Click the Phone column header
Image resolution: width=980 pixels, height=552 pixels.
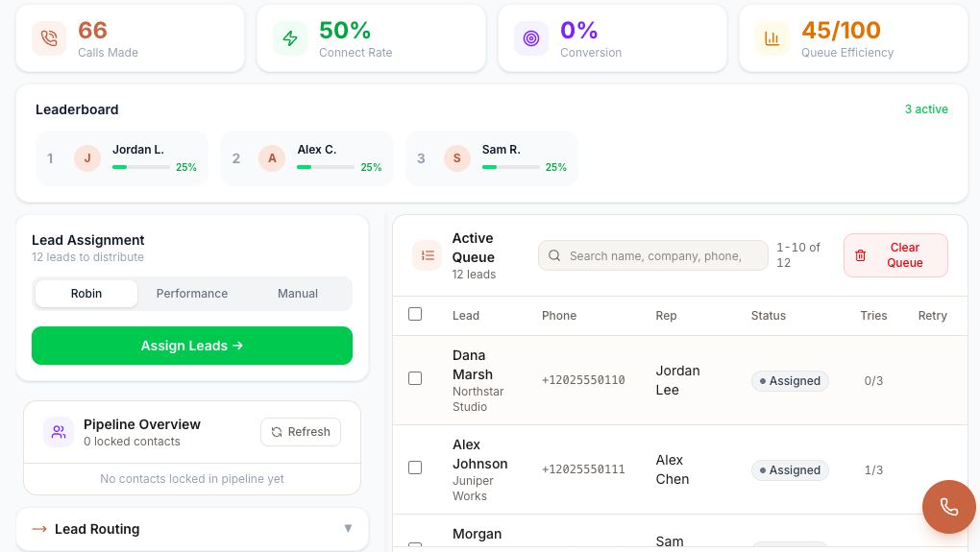tap(559, 315)
